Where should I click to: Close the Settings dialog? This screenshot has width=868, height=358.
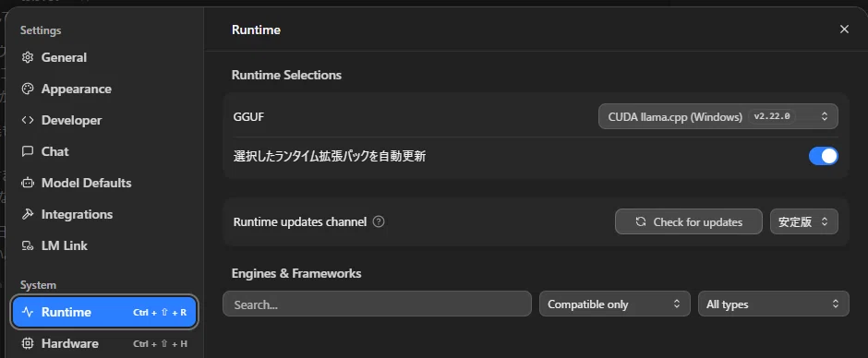pyautogui.click(x=844, y=30)
